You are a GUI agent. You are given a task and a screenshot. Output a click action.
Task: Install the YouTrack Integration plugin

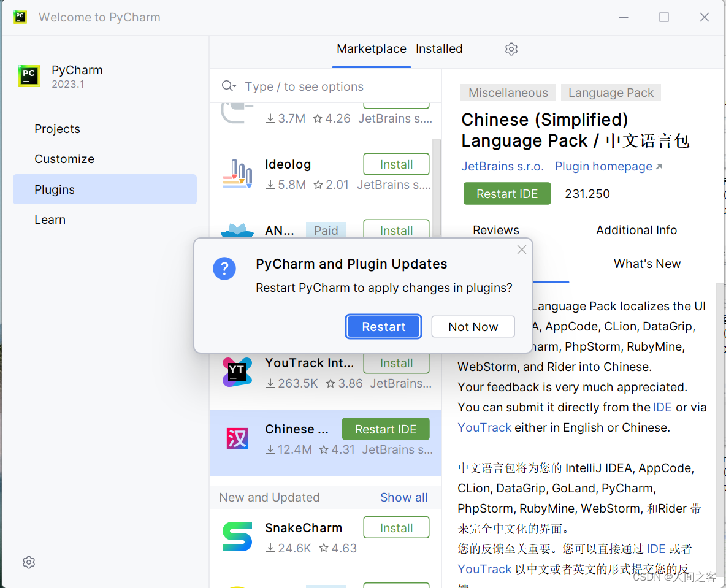pyautogui.click(x=396, y=363)
